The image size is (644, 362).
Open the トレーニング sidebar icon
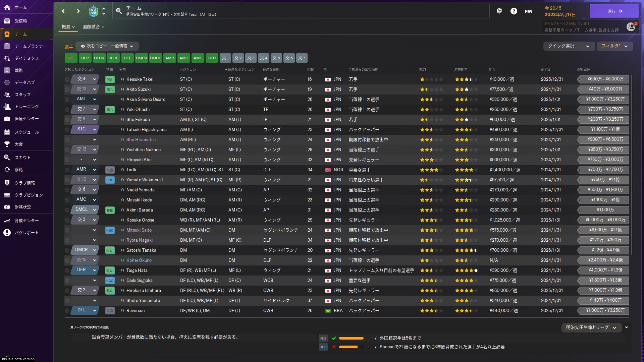[7, 107]
